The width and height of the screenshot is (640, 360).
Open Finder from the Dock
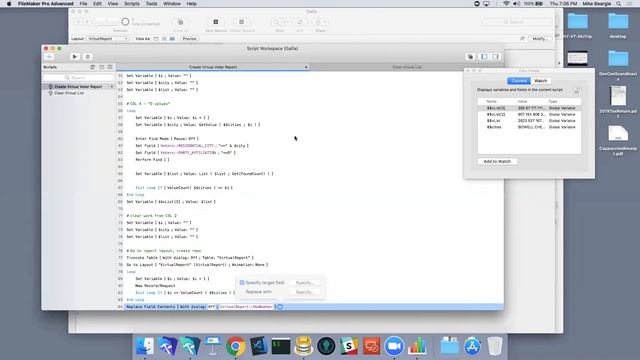click(x=145, y=346)
